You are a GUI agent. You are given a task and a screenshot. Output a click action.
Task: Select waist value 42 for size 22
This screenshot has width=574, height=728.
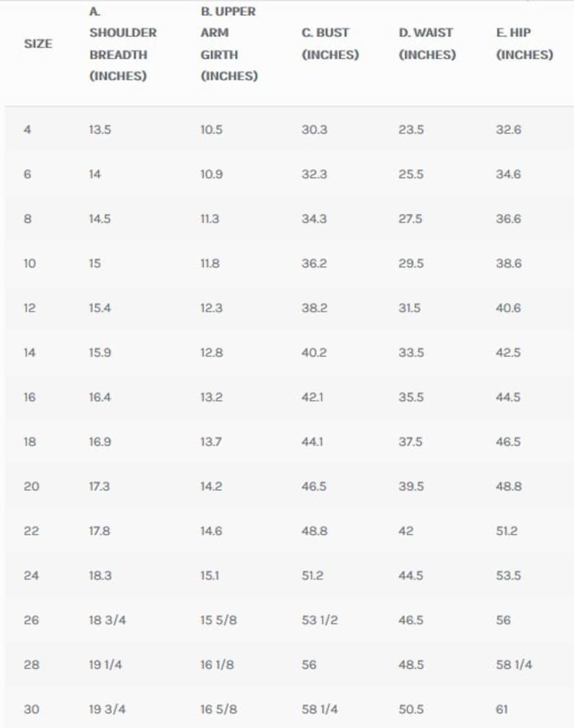tap(406, 531)
